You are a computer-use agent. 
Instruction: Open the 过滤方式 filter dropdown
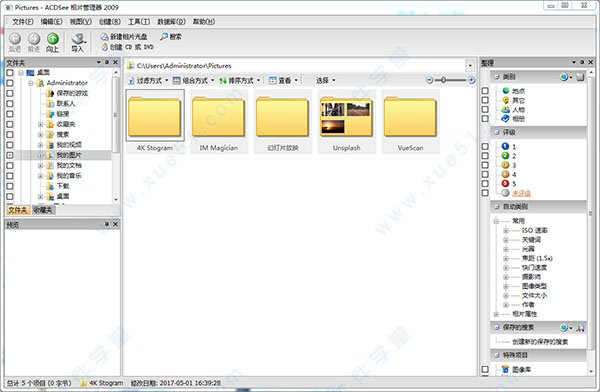point(148,80)
